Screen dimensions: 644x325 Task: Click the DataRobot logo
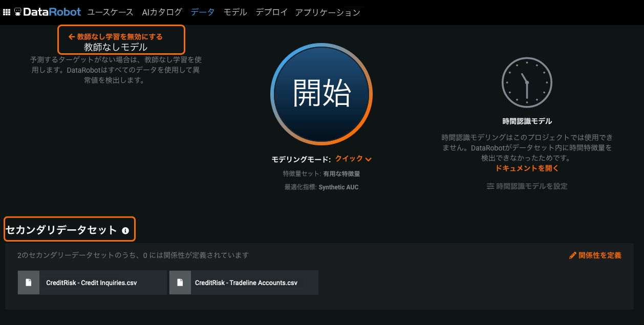point(48,12)
